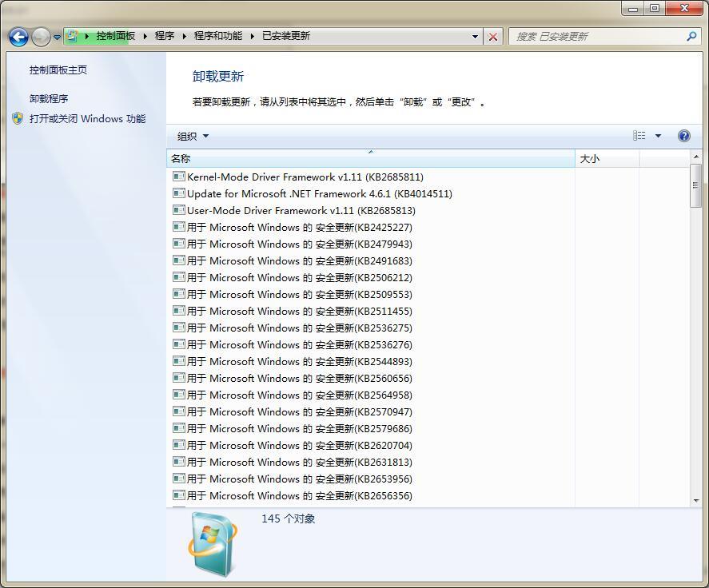The image size is (709, 588).
Task: Click the stop/refresh X button beside address bar
Action: pos(493,36)
